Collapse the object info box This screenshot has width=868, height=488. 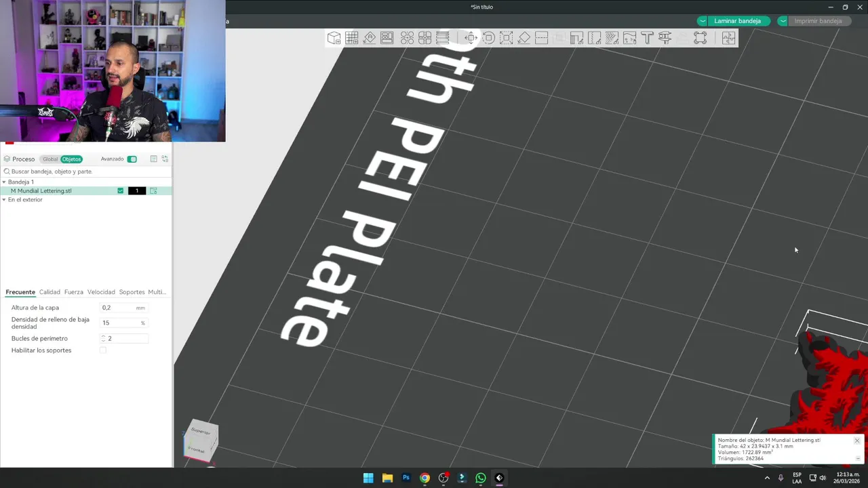point(857,459)
